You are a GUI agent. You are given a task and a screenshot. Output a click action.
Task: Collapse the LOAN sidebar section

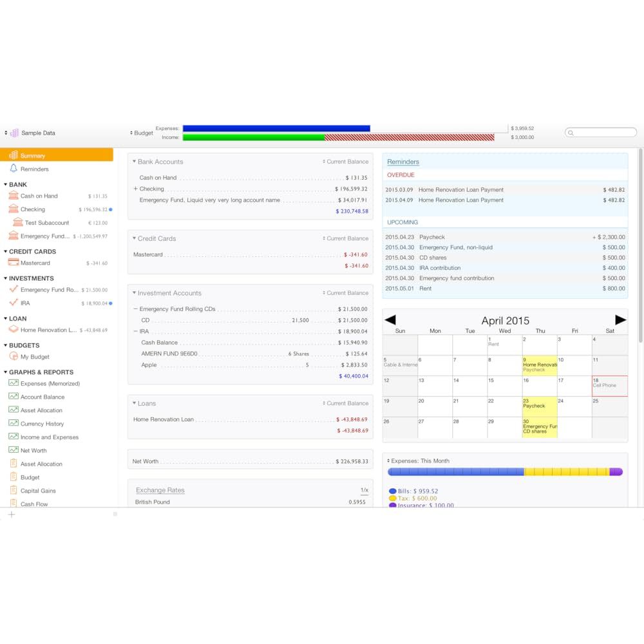5,318
